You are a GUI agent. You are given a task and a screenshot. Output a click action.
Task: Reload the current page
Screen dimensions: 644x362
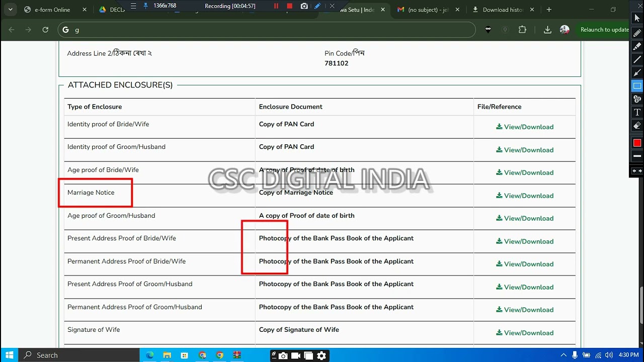(45, 30)
